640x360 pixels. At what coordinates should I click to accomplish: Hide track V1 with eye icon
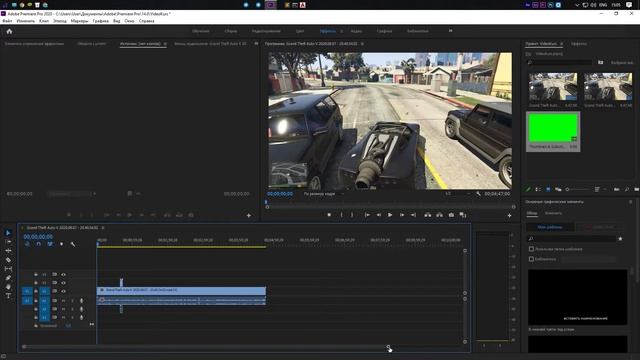[63, 291]
